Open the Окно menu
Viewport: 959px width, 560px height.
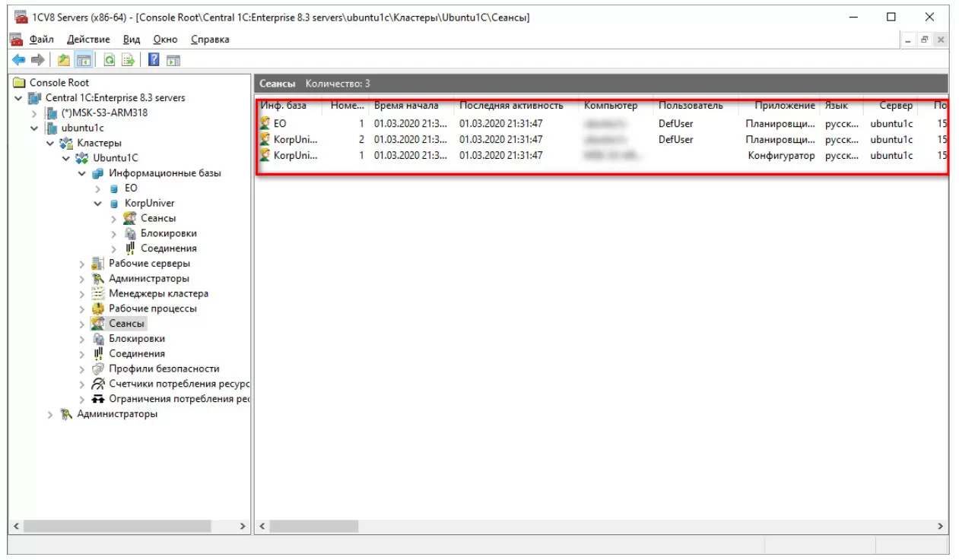pos(165,40)
